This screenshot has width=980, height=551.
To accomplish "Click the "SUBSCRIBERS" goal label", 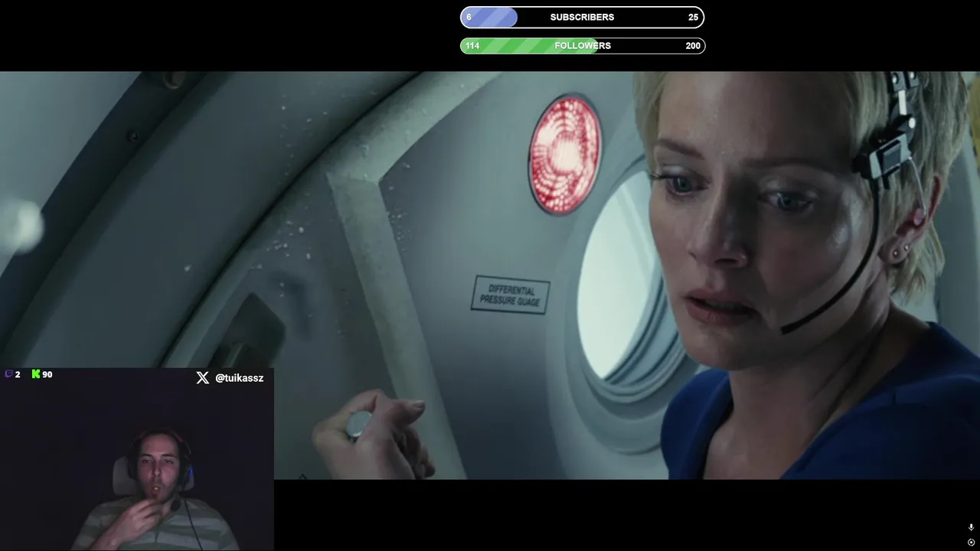I will point(582,17).
